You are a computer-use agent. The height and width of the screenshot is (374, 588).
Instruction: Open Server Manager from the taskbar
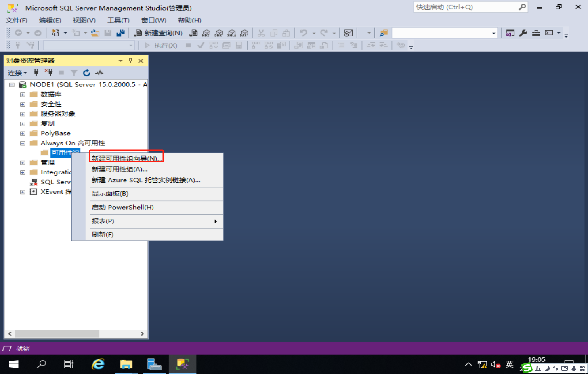coord(154,364)
